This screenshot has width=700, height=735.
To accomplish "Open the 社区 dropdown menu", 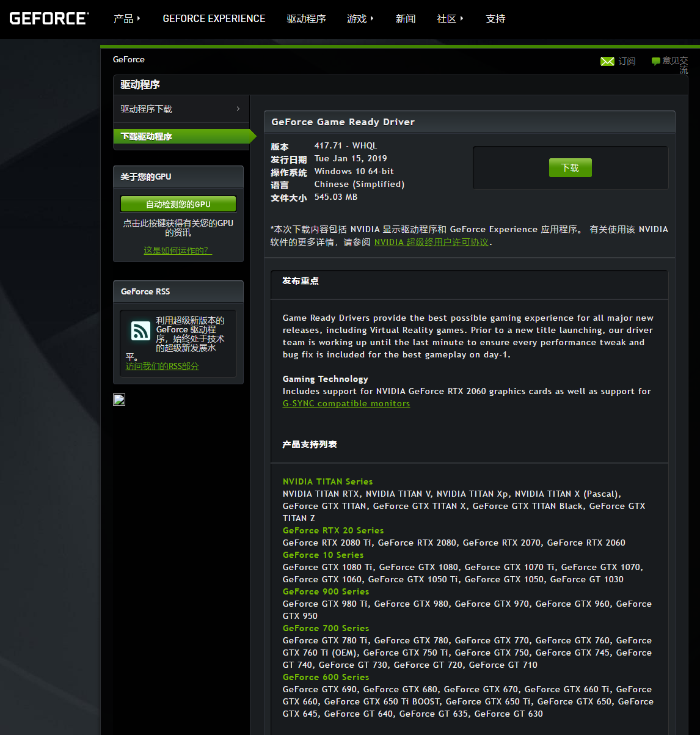I will (450, 19).
